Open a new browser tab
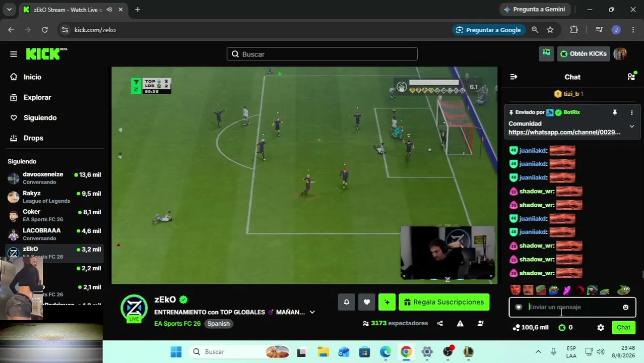644x363 pixels. click(138, 9)
